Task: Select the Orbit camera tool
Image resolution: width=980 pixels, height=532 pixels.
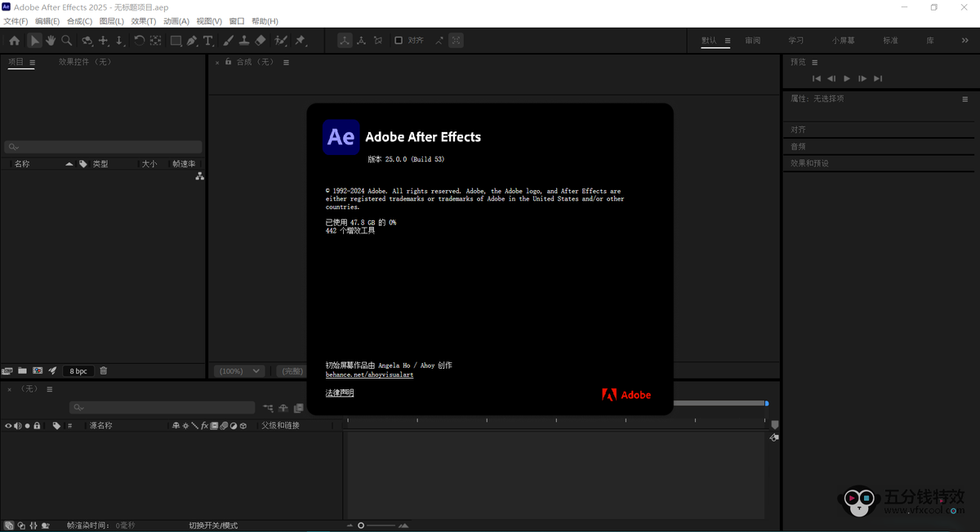Action: click(87, 40)
